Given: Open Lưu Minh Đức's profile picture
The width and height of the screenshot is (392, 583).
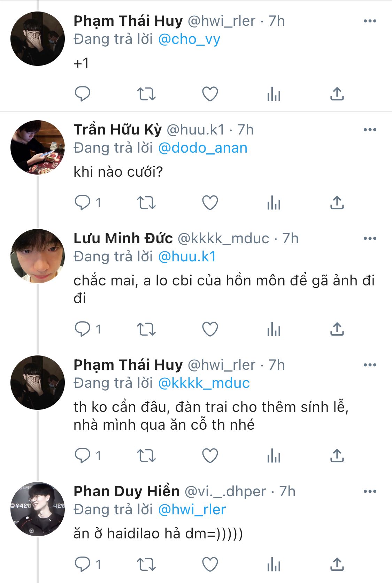Looking at the screenshot, I should 38,256.
